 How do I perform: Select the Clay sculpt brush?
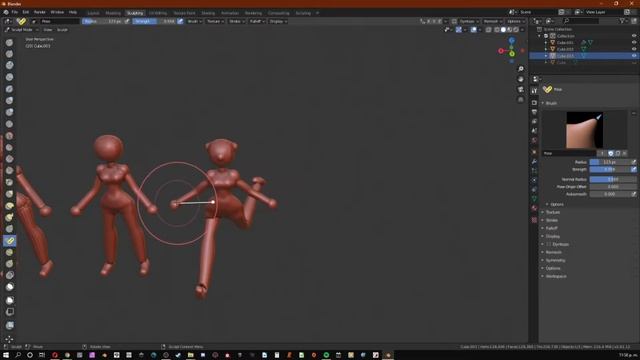[x=9, y=65]
